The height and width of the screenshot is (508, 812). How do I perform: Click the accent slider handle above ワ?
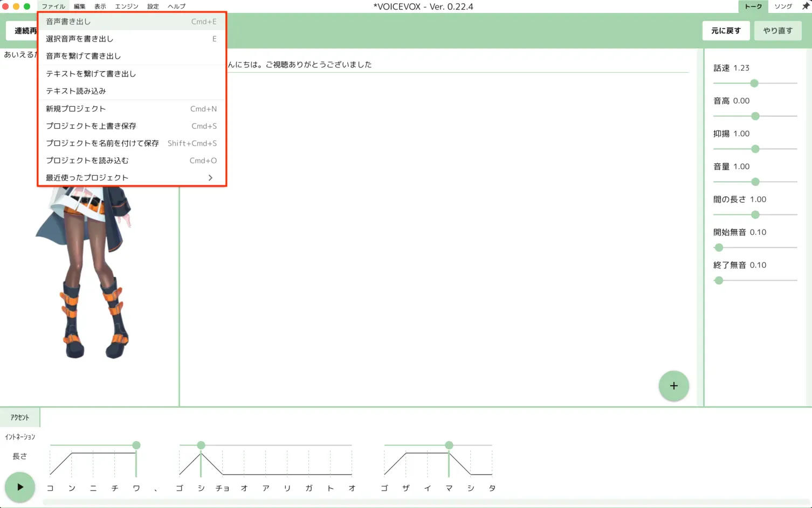click(x=136, y=445)
